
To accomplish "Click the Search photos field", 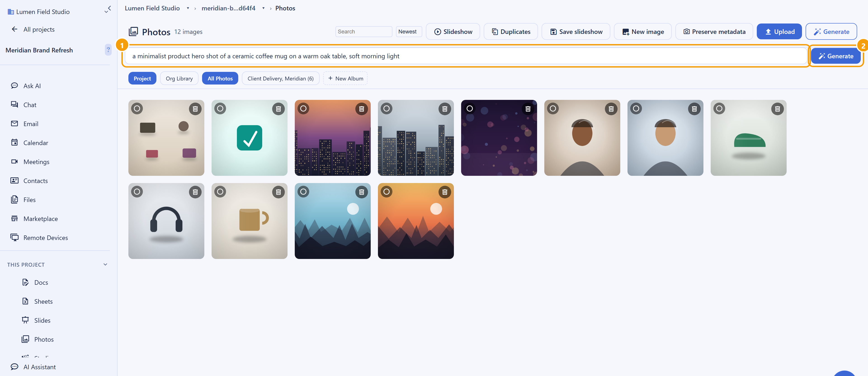I will 363,32.
